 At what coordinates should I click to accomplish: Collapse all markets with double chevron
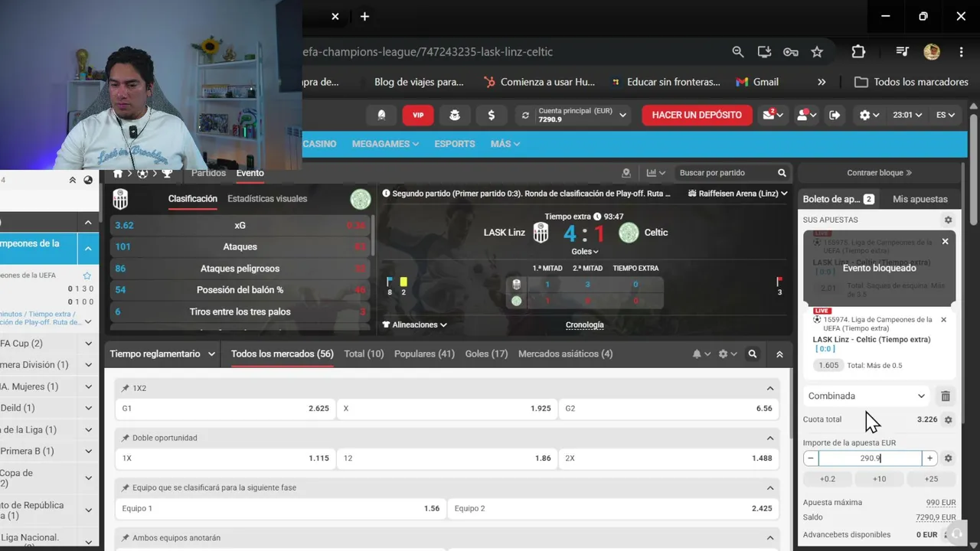tap(779, 354)
